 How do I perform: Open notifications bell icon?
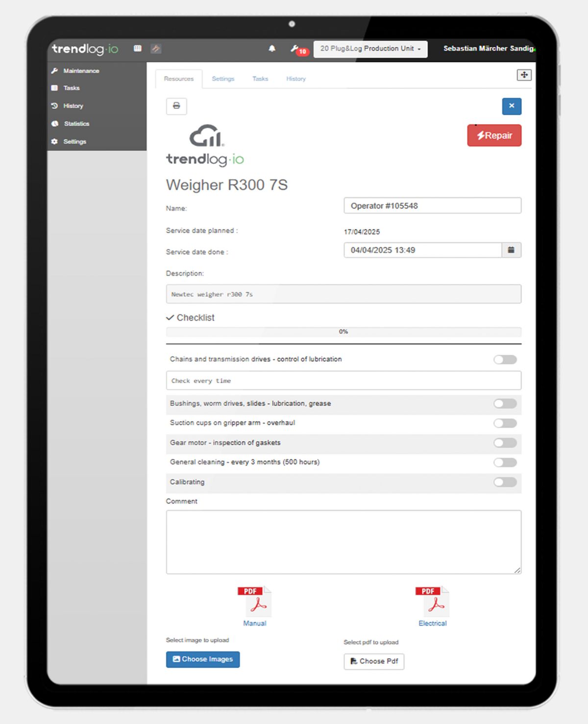(x=272, y=48)
